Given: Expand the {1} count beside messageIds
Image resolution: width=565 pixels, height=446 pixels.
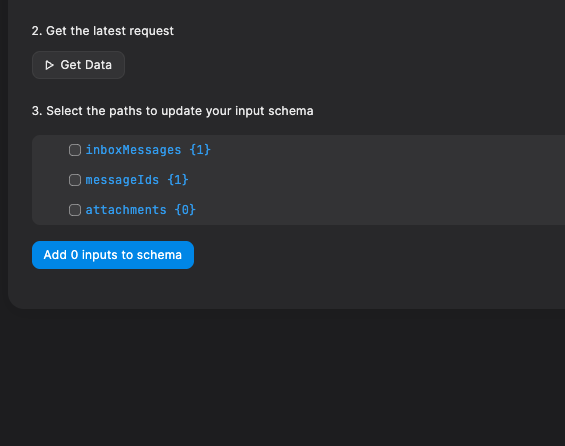Looking at the screenshot, I should pyautogui.click(x=178, y=180).
